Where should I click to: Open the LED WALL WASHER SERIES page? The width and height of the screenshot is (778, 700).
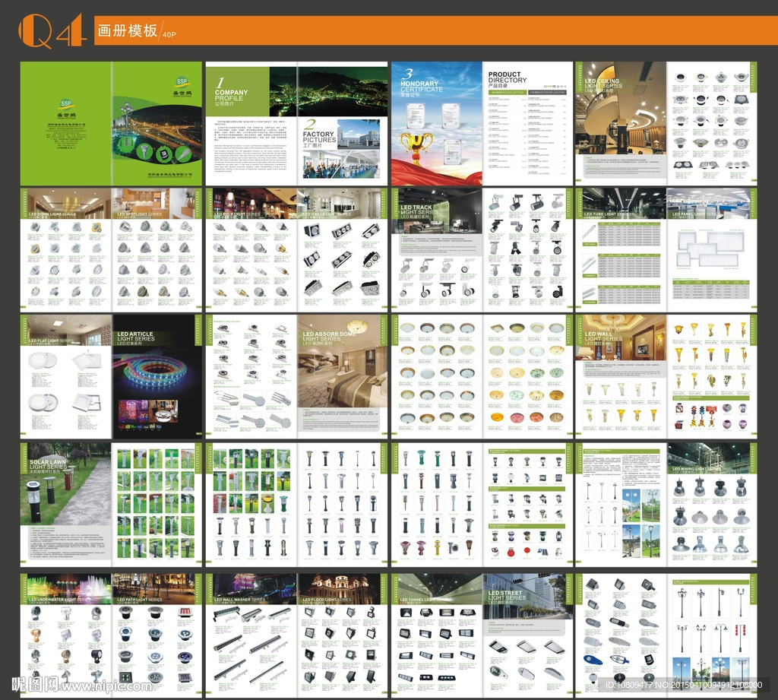(x=251, y=636)
